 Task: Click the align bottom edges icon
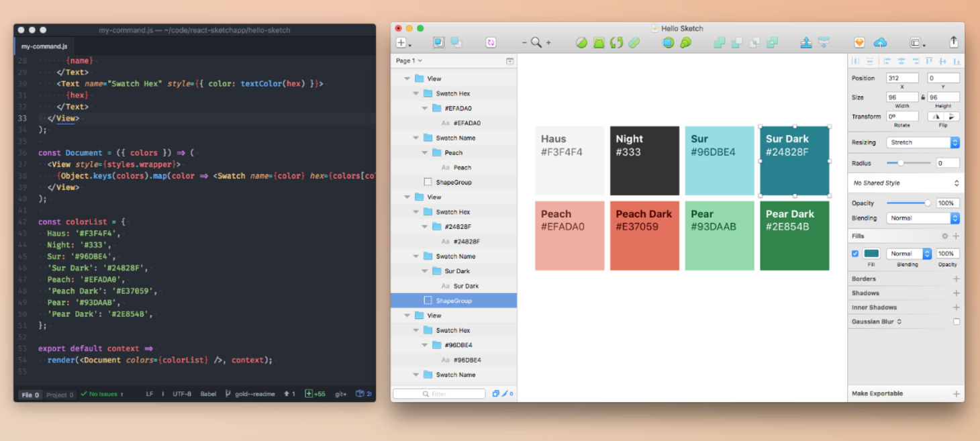pyautogui.click(x=957, y=61)
